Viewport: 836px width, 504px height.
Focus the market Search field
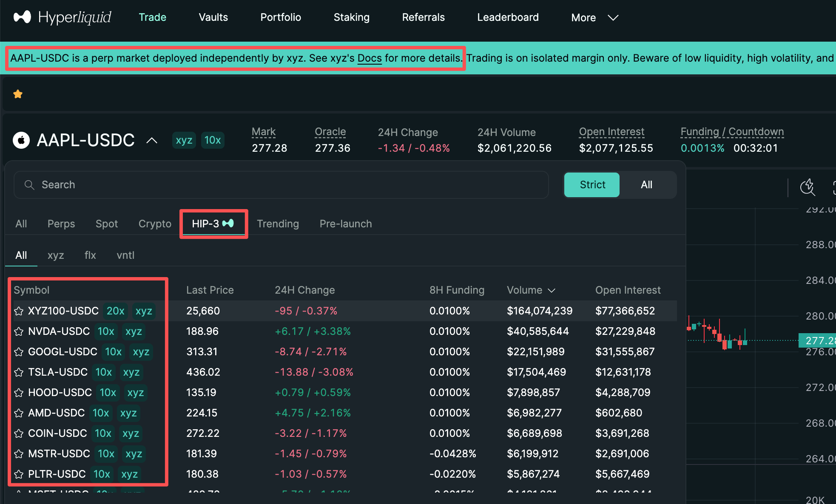pos(281,185)
